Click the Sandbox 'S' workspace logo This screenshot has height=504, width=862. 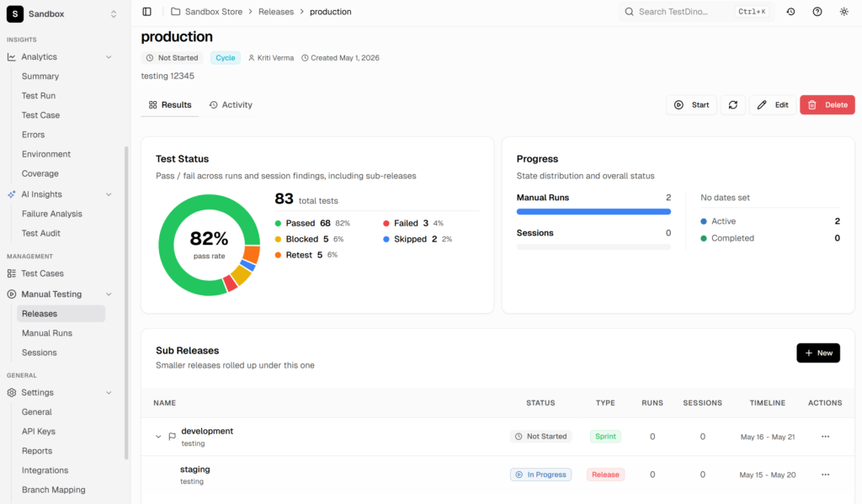15,13
